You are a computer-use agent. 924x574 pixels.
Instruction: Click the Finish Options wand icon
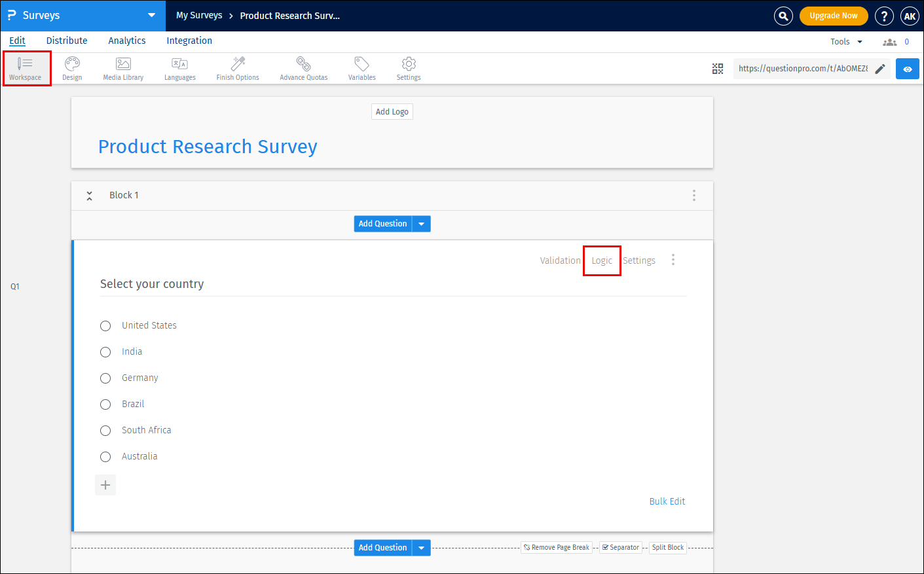click(x=237, y=67)
